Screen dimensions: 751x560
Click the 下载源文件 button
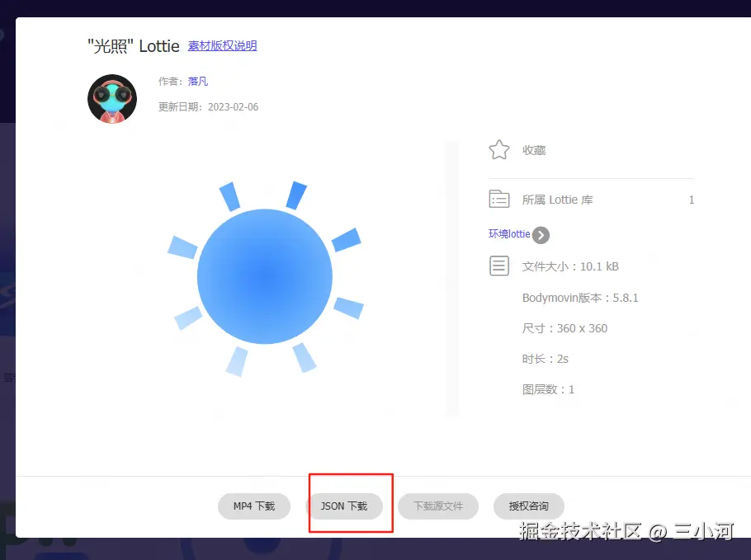(x=438, y=506)
